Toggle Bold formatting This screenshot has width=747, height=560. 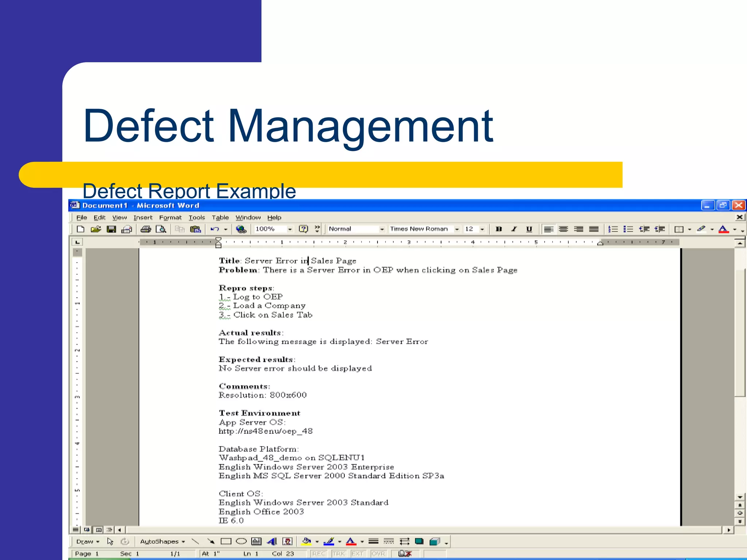pos(499,229)
